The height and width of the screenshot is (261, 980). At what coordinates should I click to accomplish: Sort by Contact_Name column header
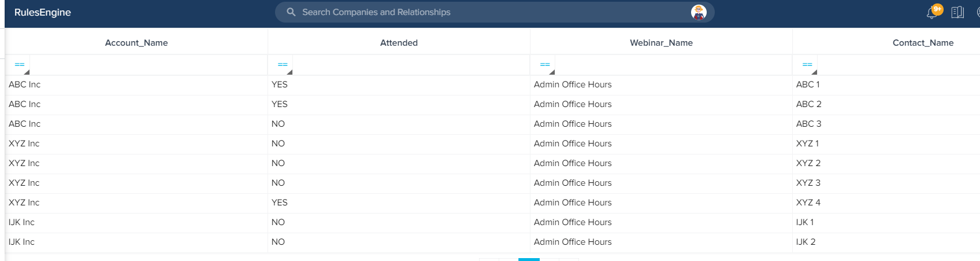(x=923, y=43)
